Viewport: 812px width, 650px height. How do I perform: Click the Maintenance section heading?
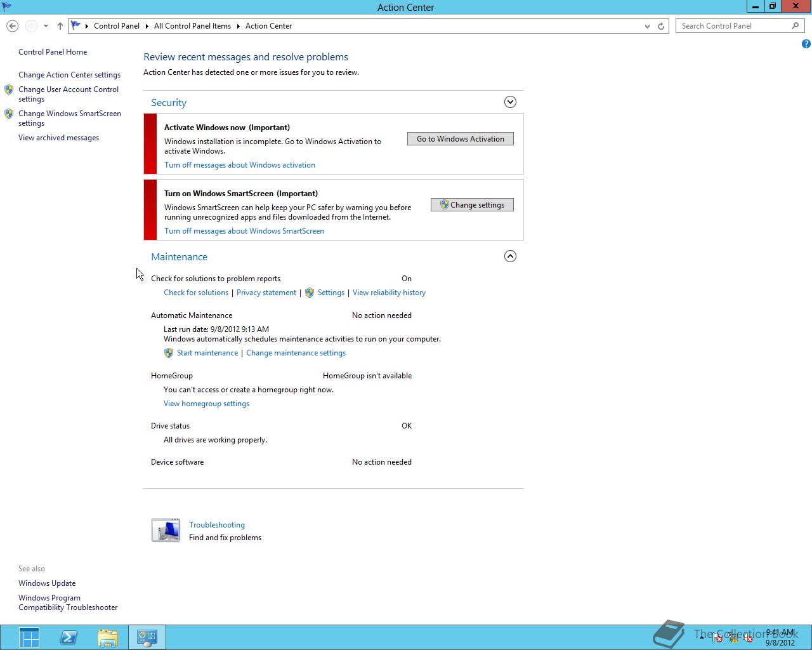click(180, 257)
